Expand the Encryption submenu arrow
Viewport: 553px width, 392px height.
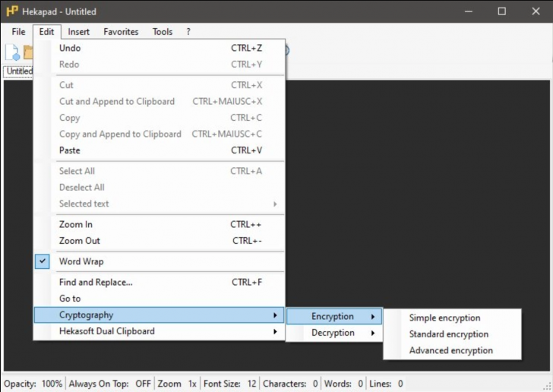[x=373, y=317]
